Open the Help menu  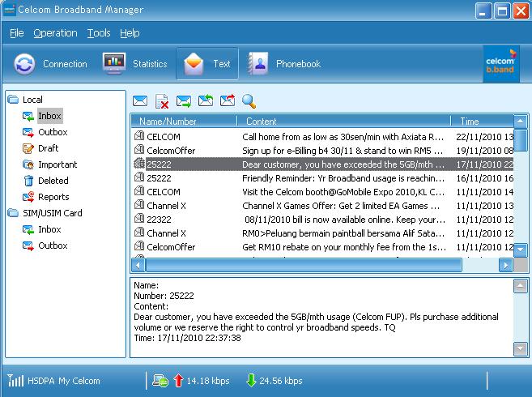(x=130, y=33)
